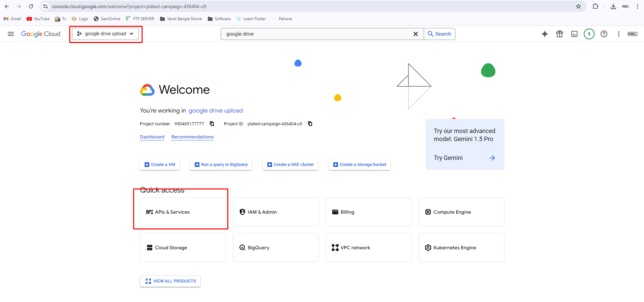The width and height of the screenshot is (644, 302).
Task: Go forward in browser
Action: 19,6
